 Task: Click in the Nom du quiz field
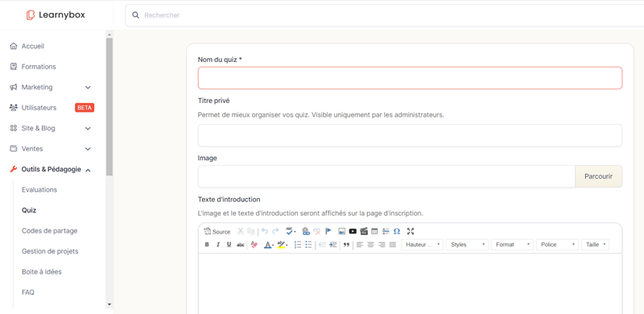point(410,78)
